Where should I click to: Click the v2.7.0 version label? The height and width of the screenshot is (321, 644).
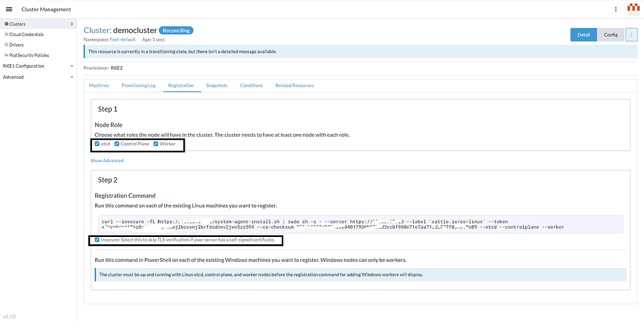click(x=9, y=316)
